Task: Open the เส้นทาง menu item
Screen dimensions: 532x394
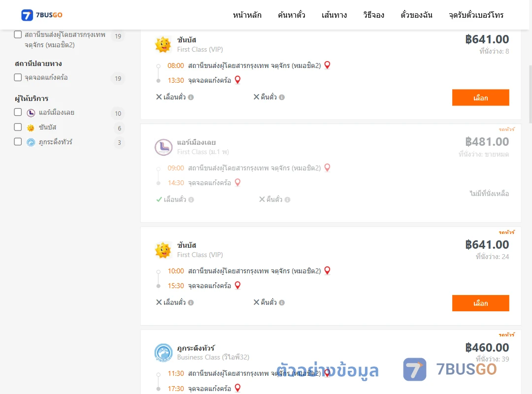Action: pyautogui.click(x=334, y=15)
